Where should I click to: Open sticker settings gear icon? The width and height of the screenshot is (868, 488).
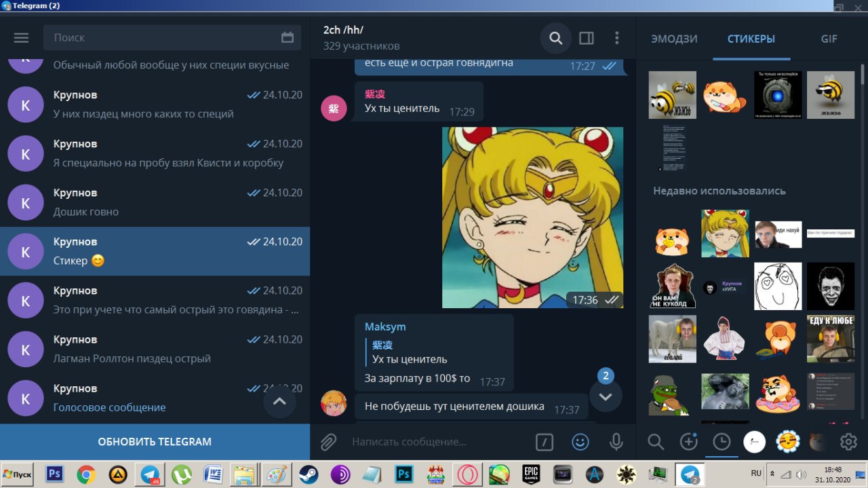pos(848,443)
